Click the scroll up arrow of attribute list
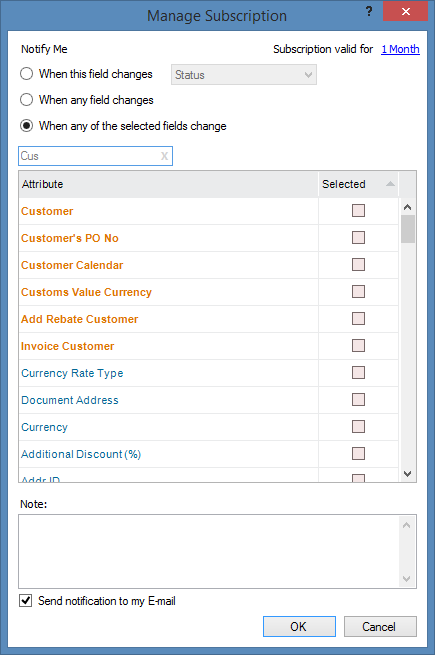This screenshot has height=655, width=435. pyautogui.click(x=408, y=207)
